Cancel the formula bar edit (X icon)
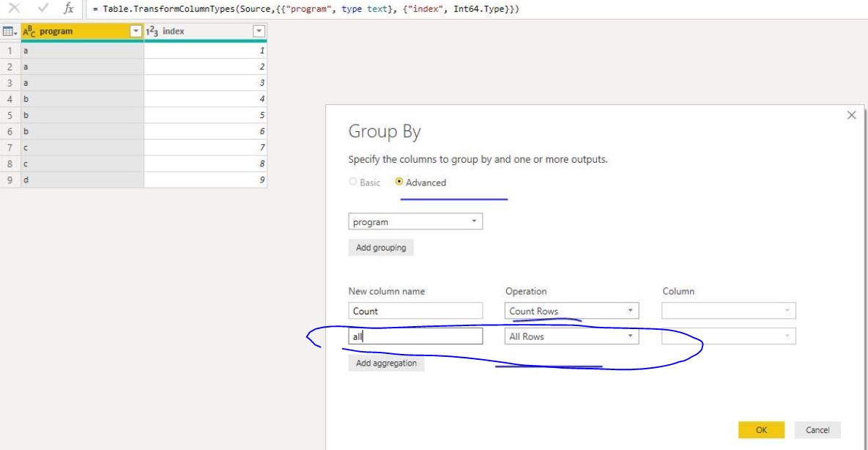868x450 pixels. [x=13, y=8]
